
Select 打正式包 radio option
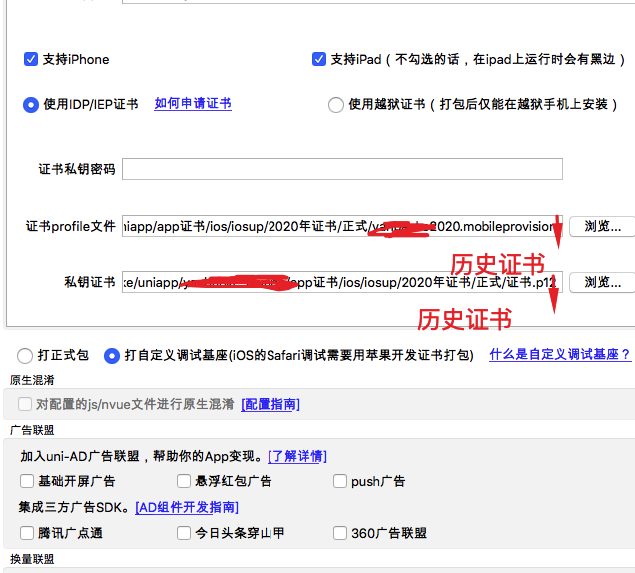click(25, 356)
